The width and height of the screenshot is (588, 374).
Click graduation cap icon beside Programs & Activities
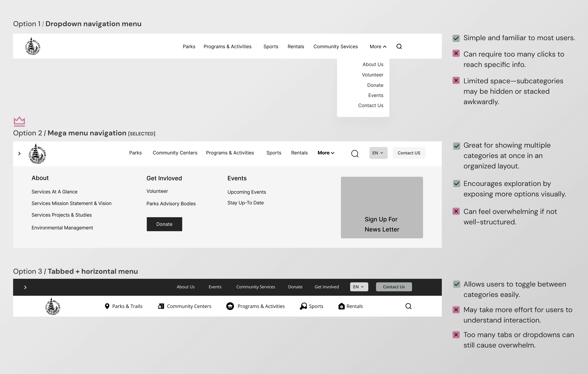pos(230,306)
